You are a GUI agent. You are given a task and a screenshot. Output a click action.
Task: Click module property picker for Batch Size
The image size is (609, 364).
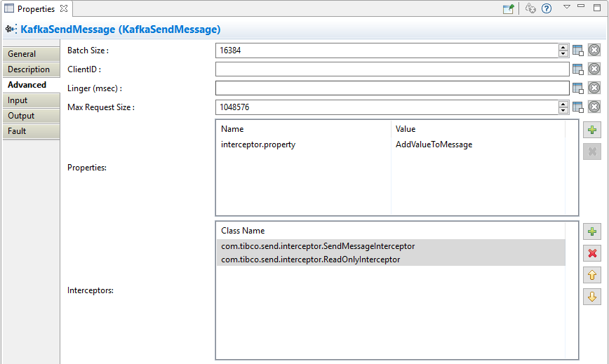pyautogui.click(x=578, y=50)
